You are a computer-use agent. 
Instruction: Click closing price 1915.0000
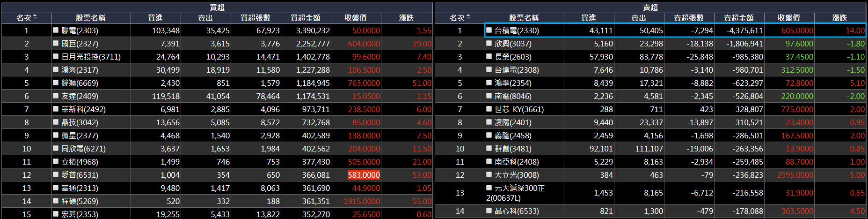pos(362,201)
